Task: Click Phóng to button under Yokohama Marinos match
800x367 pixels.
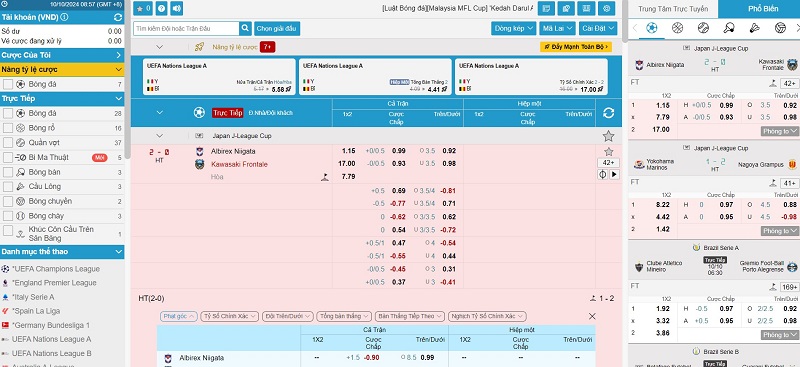Action: 779,231
